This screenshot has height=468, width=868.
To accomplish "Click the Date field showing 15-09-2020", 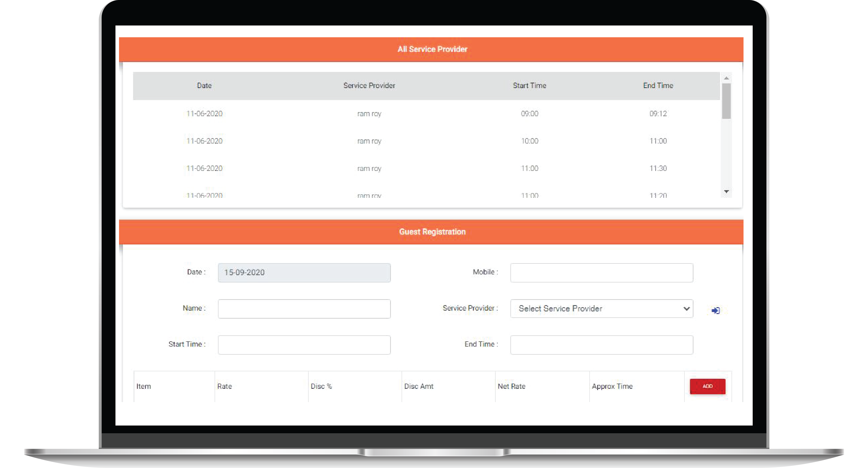I will tap(304, 273).
